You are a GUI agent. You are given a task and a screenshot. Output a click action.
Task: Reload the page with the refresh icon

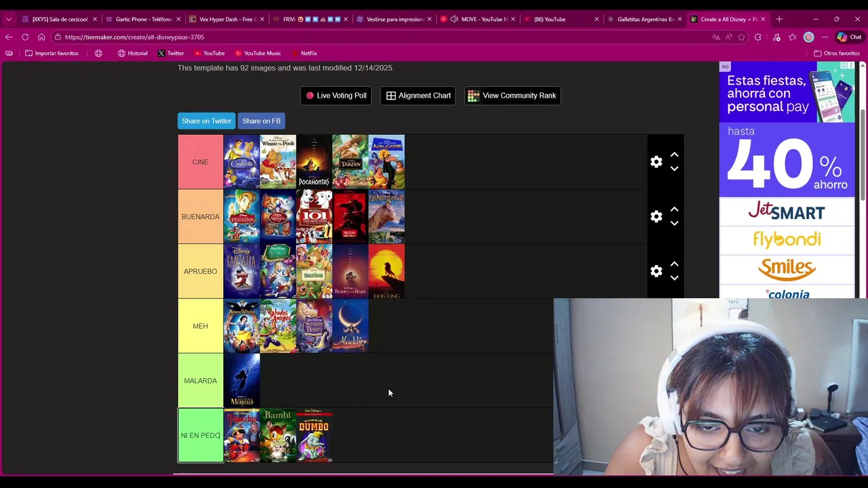point(25,37)
